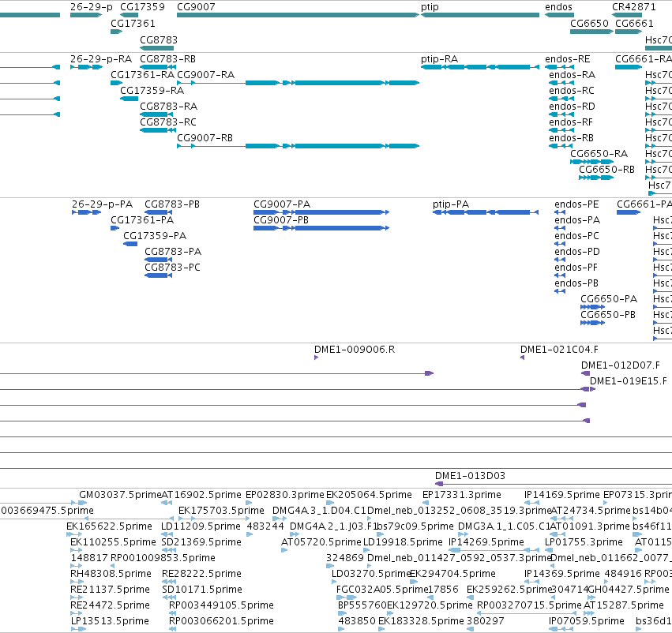The image size is (672, 633).
Task: Click the DME1-009O06.R feature label
Action: [355, 350]
